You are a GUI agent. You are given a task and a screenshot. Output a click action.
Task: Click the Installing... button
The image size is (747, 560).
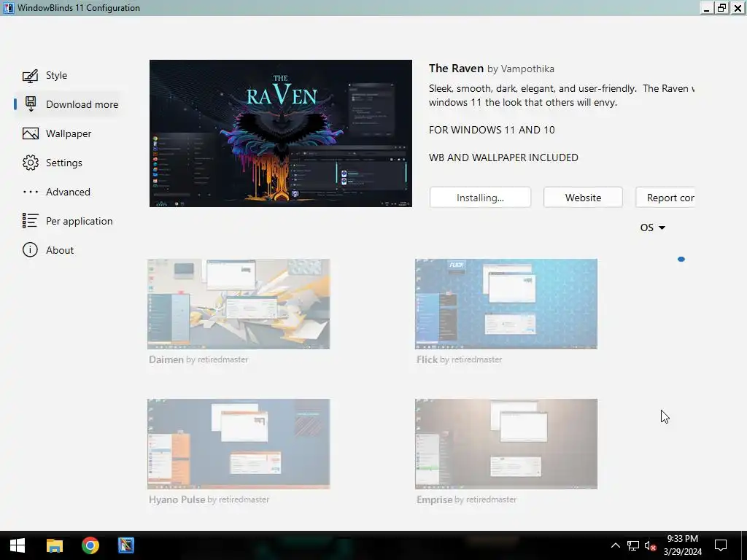coord(480,198)
